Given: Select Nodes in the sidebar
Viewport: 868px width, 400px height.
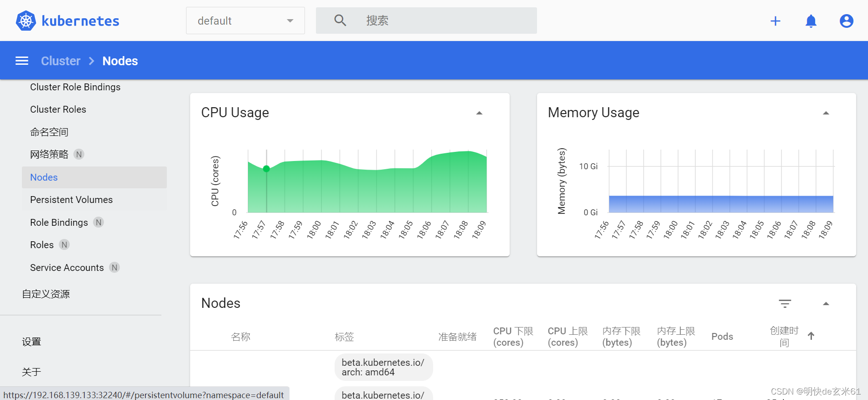Looking at the screenshot, I should 94,177.
